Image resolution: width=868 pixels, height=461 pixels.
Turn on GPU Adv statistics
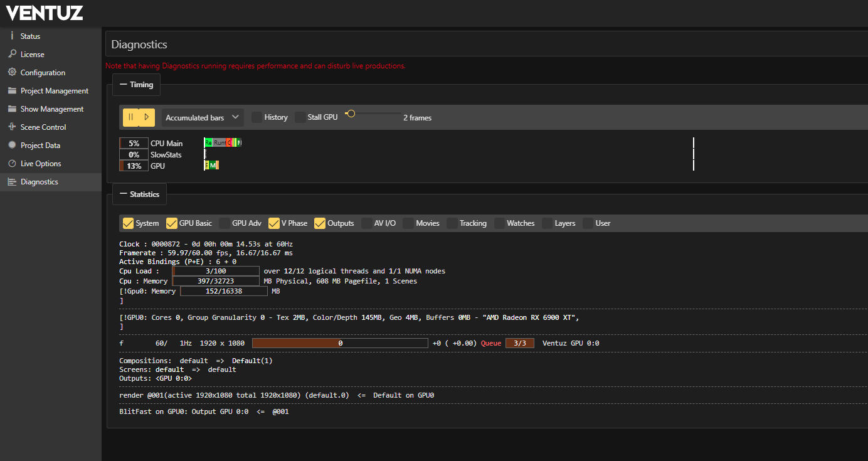pyautogui.click(x=225, y=223)
